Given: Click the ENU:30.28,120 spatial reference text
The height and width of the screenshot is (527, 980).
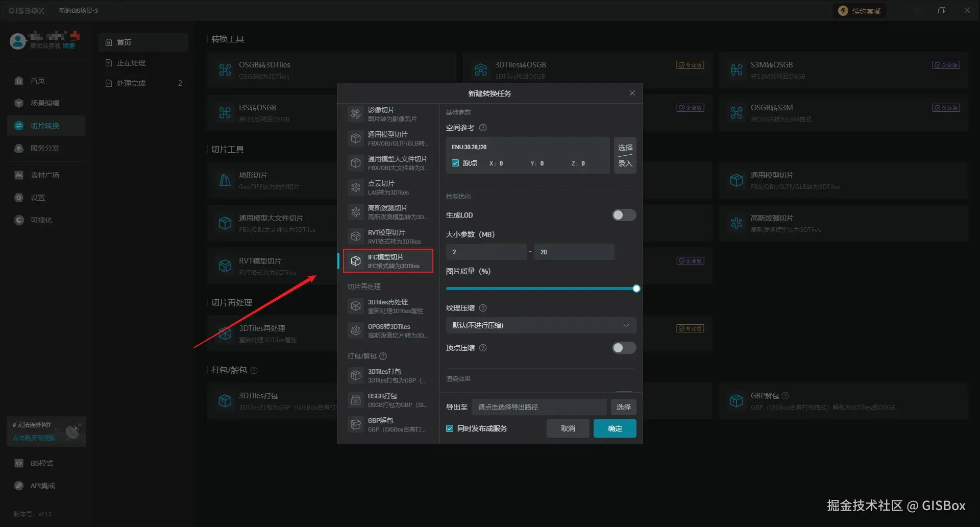Looking at the screenshot, I should coord(469,147).
